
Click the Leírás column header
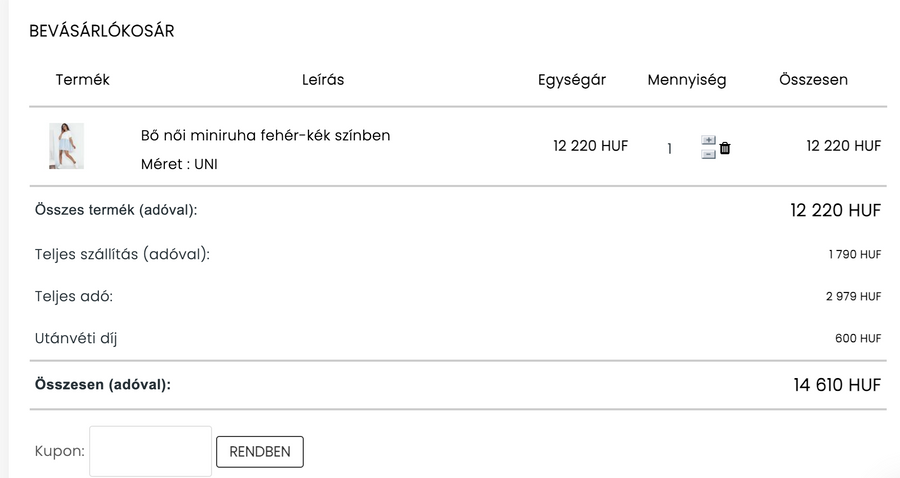click(x=323, y=80)
